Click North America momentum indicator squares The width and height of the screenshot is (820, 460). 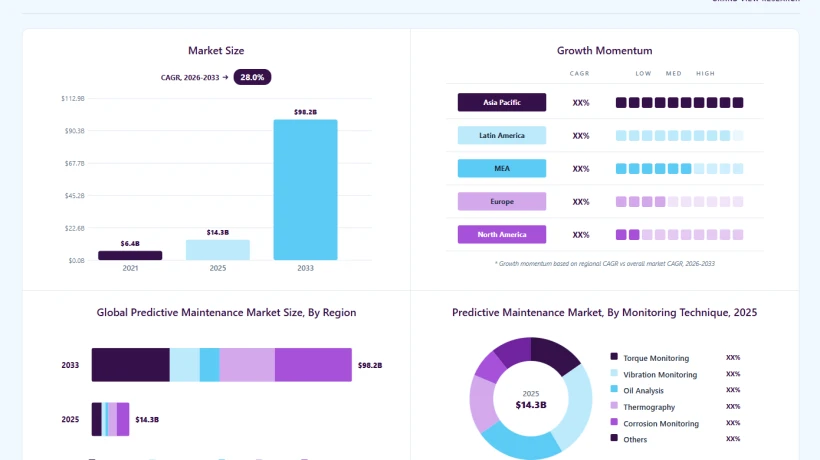tap(679, 235)
